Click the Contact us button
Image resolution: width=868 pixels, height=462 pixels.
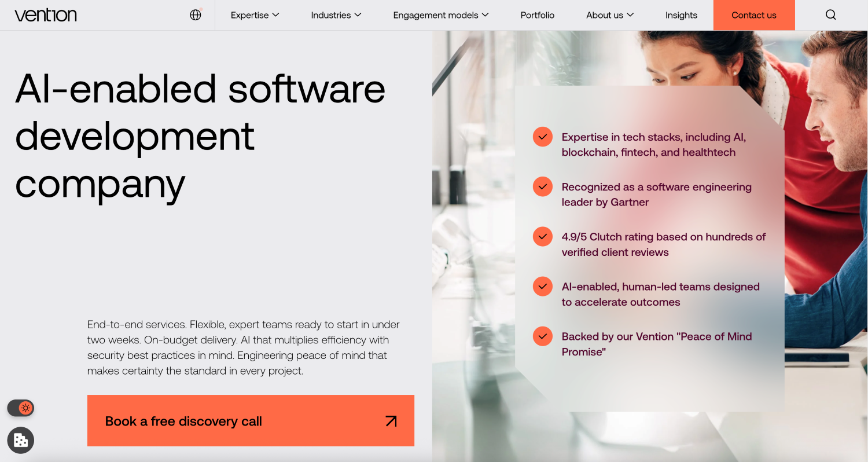(754, 15)
